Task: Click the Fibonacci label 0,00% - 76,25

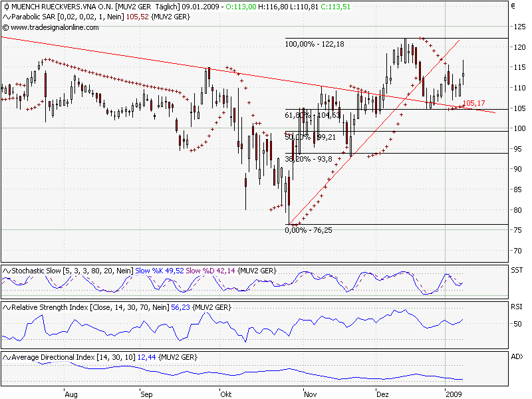Action: pyautogui.click(x=309, y=230)
